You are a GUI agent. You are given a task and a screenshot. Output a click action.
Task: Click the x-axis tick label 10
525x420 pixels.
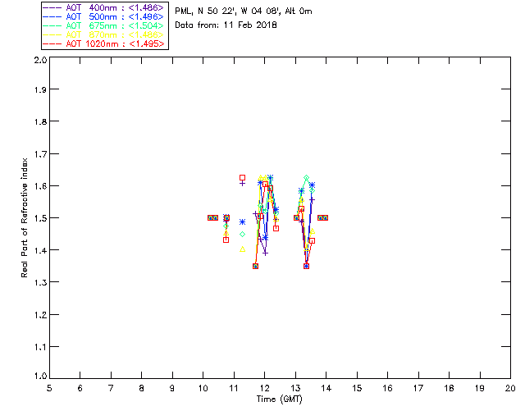pos(203,388)
